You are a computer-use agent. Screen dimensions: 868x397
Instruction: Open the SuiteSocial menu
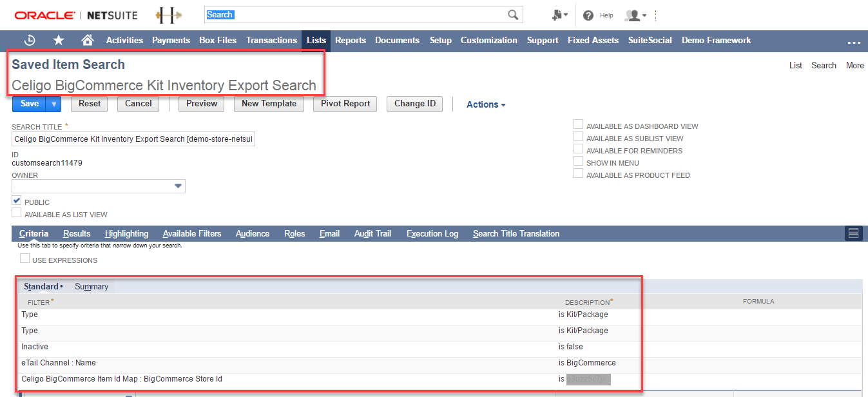click(650, 40)
